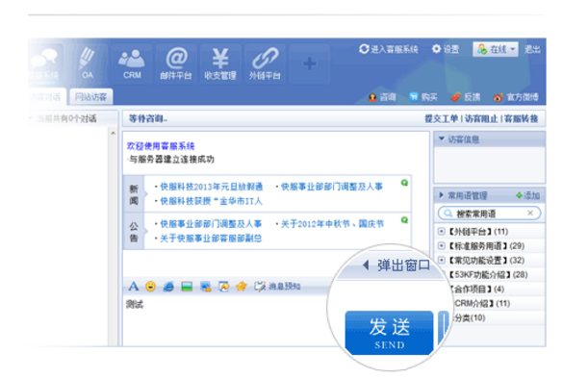Open notice 关于快服事业部客服部副总
The width and height of the screenshot is (588, 379).
coord(211,239)
